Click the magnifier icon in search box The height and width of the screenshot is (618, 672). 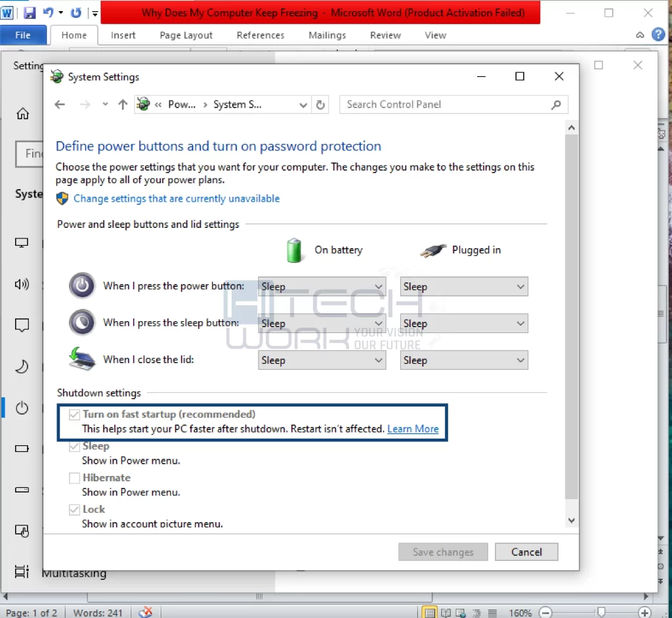coord(556,104)
